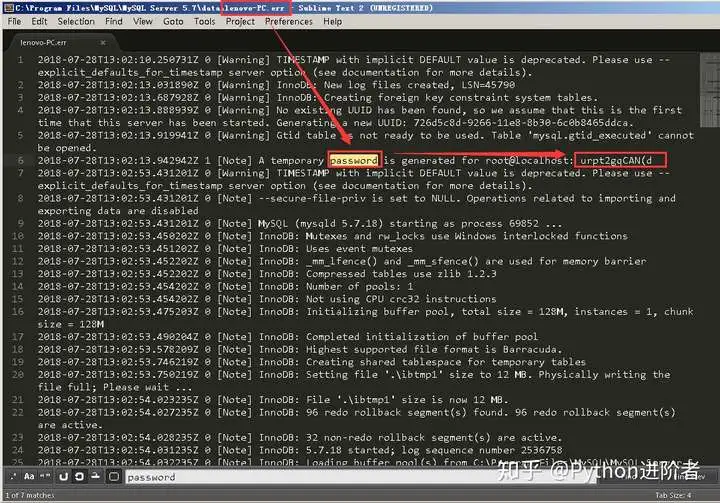Click text 'Highest supported file format is Barracuda.'
Viewport: 720px width, 503px height.
(x=434, y=349)
